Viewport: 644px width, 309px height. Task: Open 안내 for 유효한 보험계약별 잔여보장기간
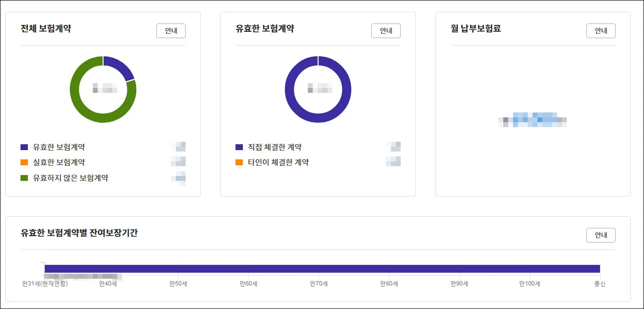pos(601,235)
